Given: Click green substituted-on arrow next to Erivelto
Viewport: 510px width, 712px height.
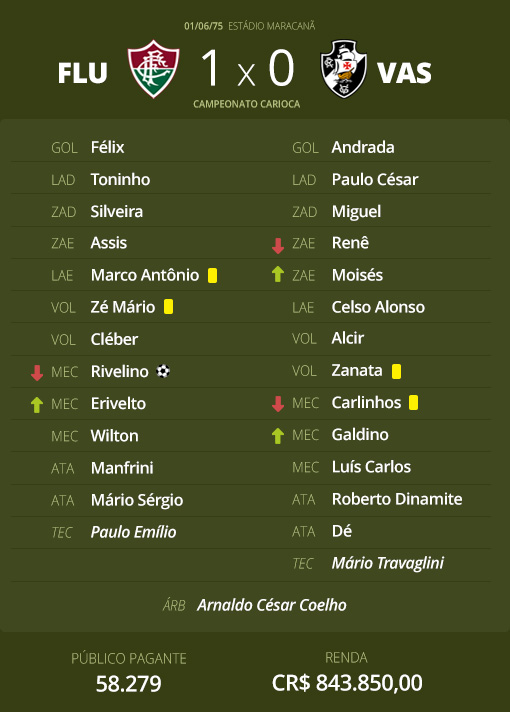Looking at the screenshot, I should pyautogui.click(x=37, y=405).
